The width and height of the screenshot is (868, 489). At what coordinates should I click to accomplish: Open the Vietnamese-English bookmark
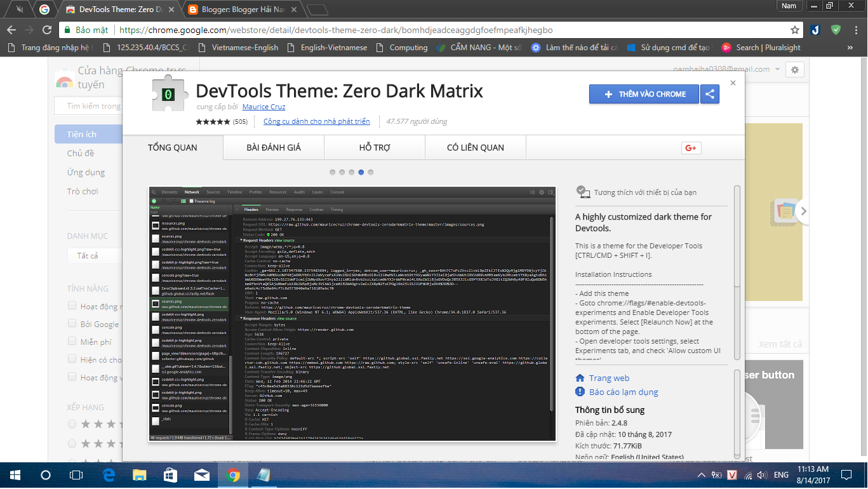coord(238,48)
